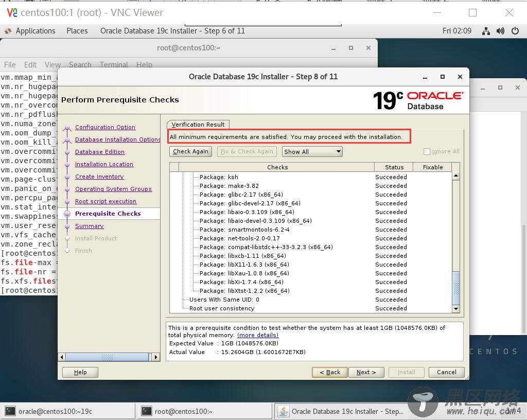Click the Back button

pos(330,372)
